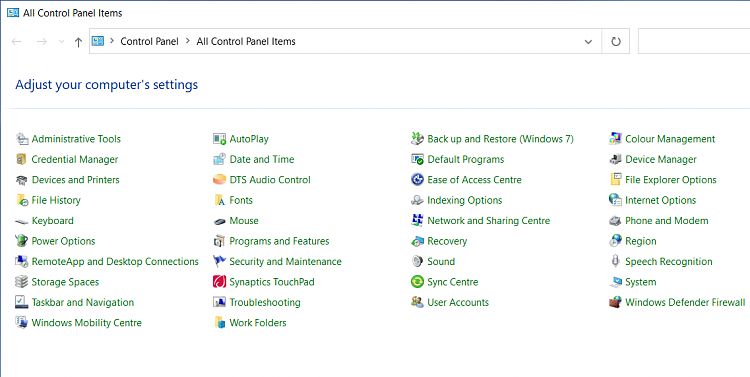Open Phone and Modem link
750x377 pixels.
pos(666,221)
